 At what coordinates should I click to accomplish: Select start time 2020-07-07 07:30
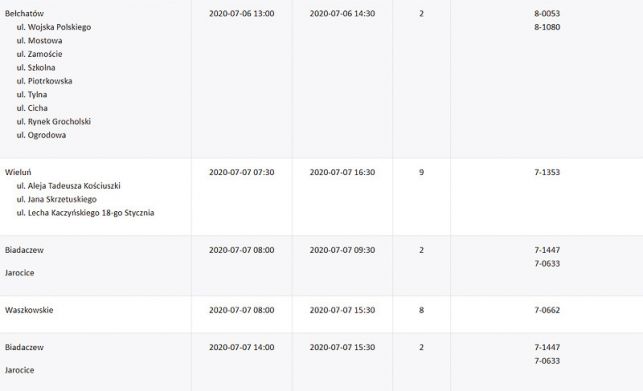[242, 172]
